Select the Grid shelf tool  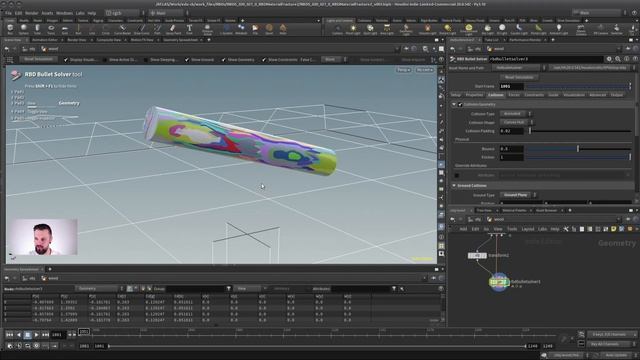pos(64,29)
